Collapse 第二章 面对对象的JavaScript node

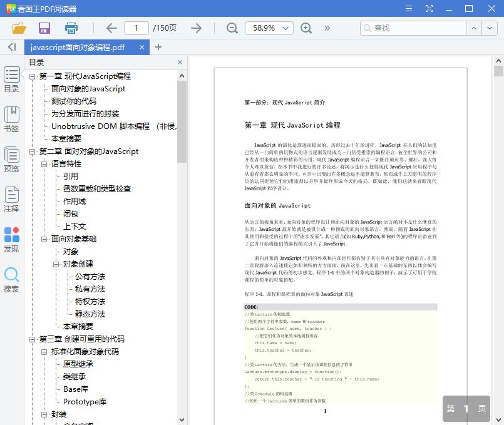pyautogui.click(x=32, y=151)
